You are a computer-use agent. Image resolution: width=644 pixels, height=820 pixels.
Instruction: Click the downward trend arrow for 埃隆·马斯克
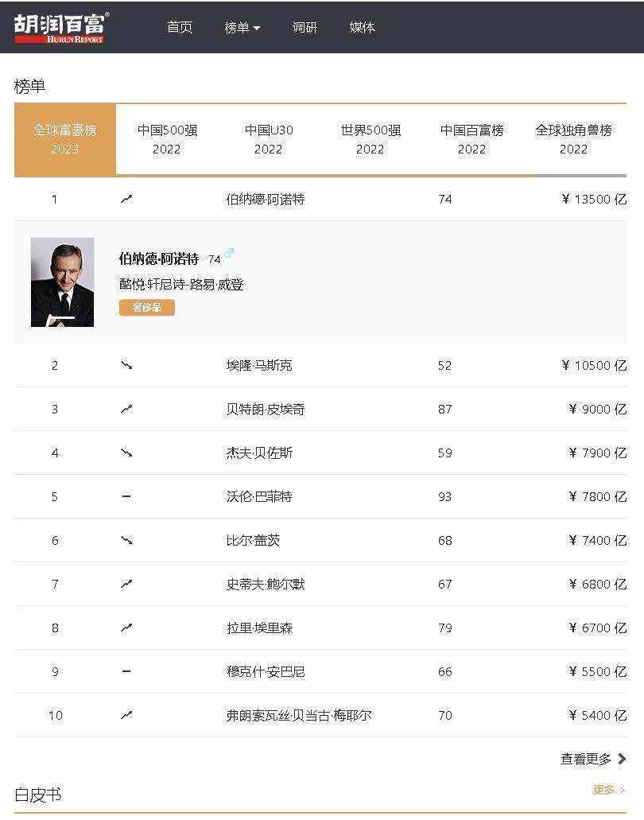click(x=126, y=366)
